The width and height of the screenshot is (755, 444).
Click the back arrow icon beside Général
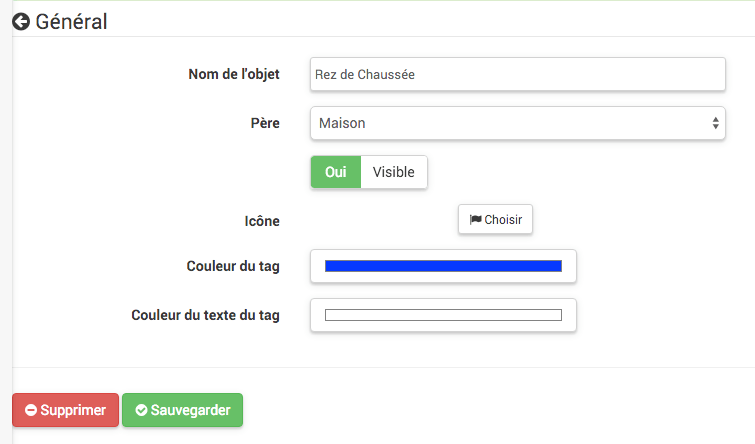(x=21, y=22)
